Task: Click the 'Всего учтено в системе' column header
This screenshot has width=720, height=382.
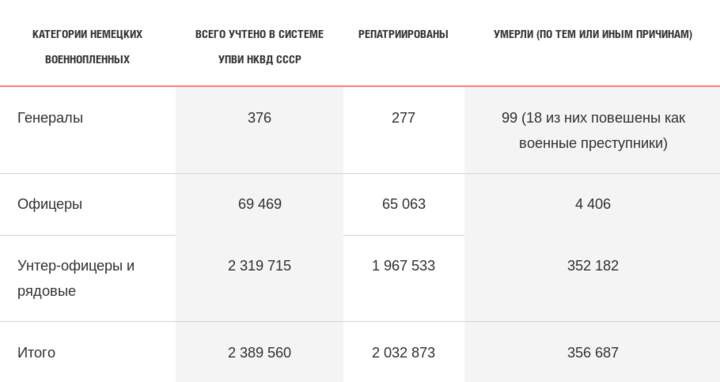Action: tap(259, 46)
